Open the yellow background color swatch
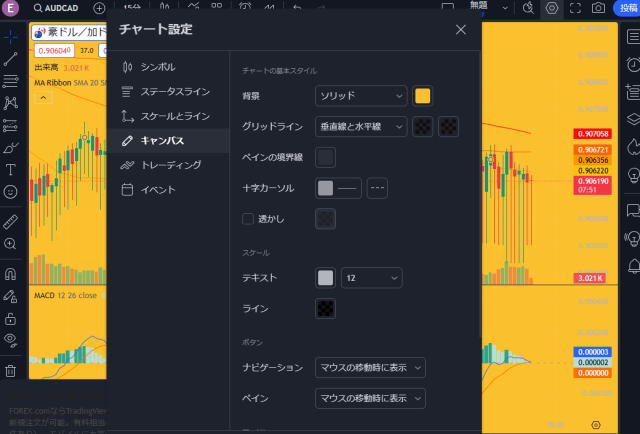 point(422,96)
